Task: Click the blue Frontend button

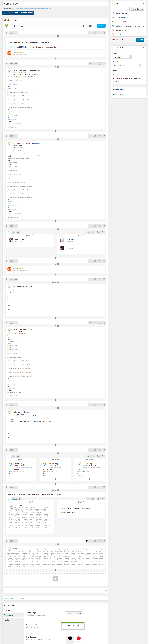Action: point(101,26)
